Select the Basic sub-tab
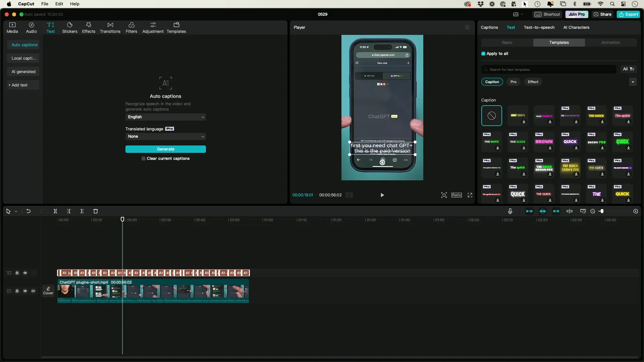 tap(507, 43)
